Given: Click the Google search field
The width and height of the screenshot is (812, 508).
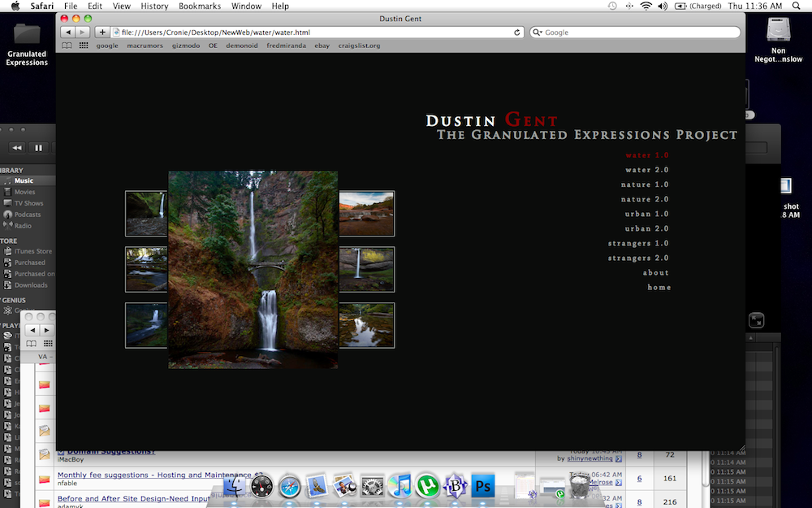Looking at the screenshot, I should coord(635,33).
